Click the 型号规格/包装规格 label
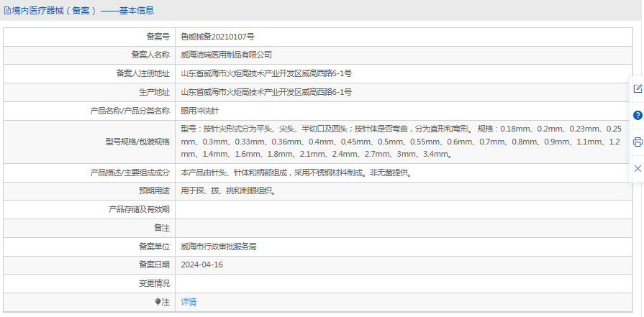This screenshot has width=644, height=317. tap(137, 142)
